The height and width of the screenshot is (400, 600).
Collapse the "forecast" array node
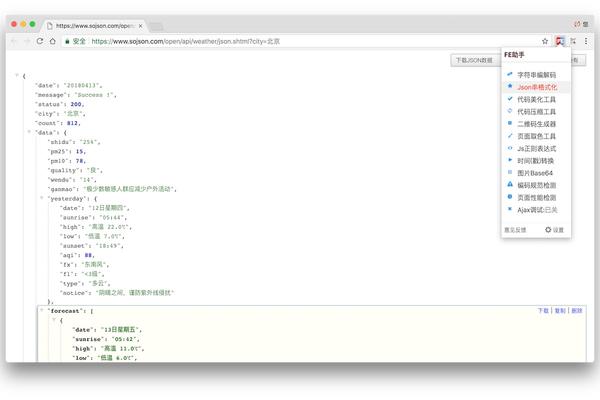tap(41, 311)
